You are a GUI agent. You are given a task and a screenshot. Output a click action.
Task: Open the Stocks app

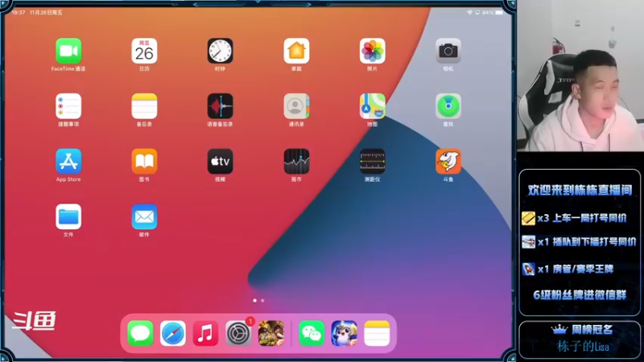pyautogui.click(x=296, y=162)
